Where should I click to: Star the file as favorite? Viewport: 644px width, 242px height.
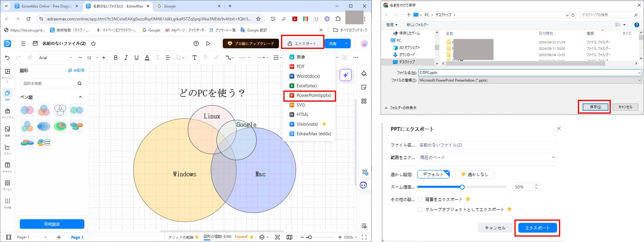pyautogui.click(x=93, y=43)
